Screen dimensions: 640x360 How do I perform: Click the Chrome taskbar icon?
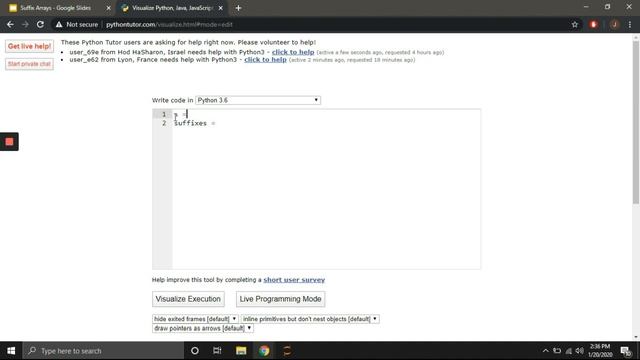[264, 351]
